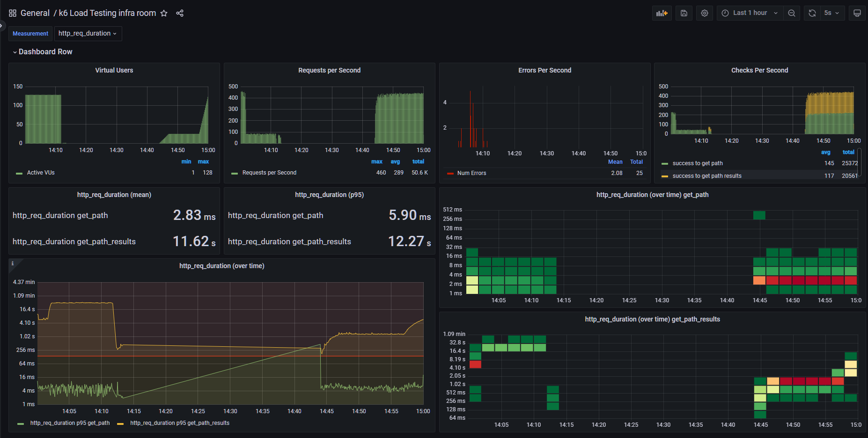The height and width of the screenshot is (438, 868).
Task: Toggle the Num Errors legend series
Action: pos(471,173)
